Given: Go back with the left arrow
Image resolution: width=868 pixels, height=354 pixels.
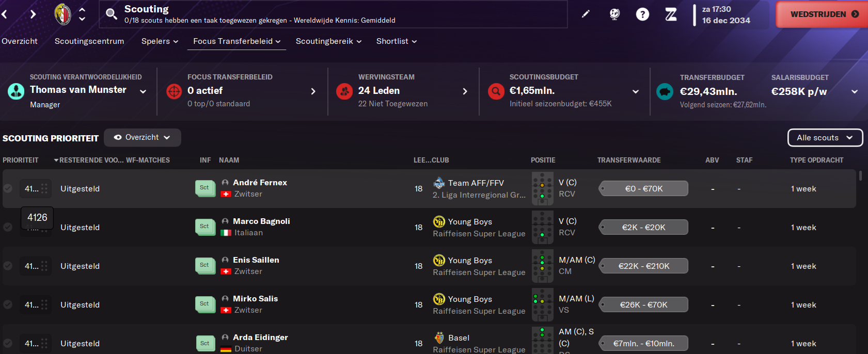Looking at the screenshot, I should point(5,14).
